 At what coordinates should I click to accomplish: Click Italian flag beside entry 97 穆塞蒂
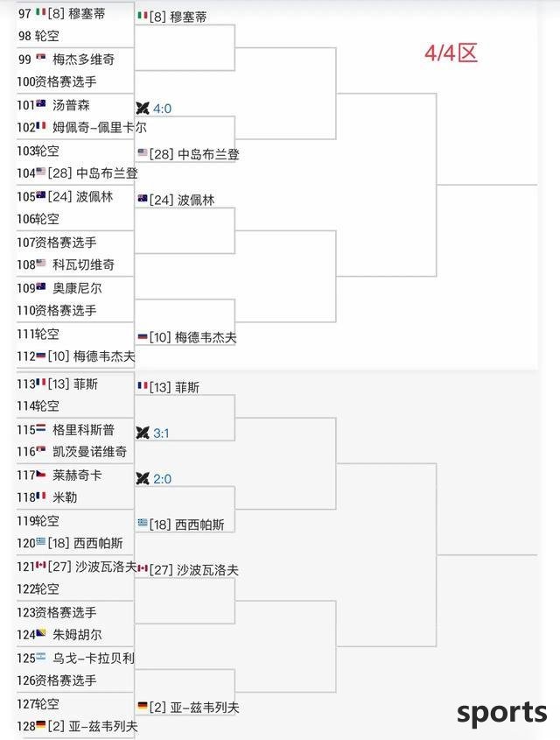[x=40, y=11]
